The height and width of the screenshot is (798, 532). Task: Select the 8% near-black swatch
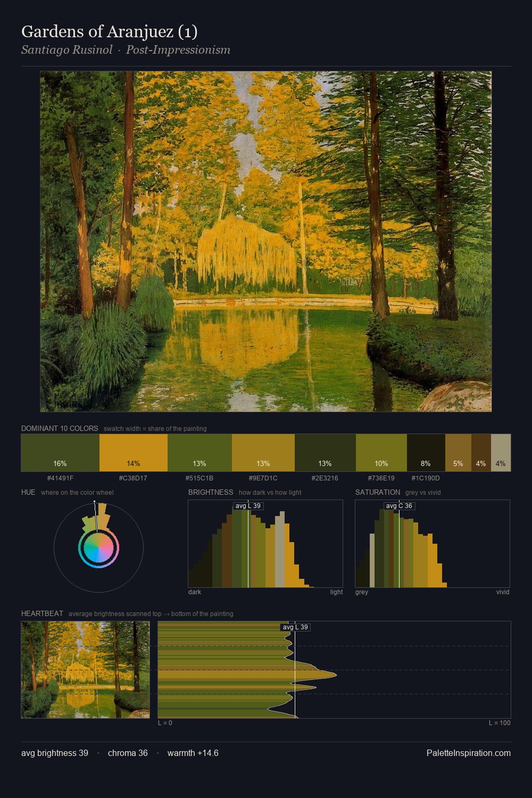426,453
